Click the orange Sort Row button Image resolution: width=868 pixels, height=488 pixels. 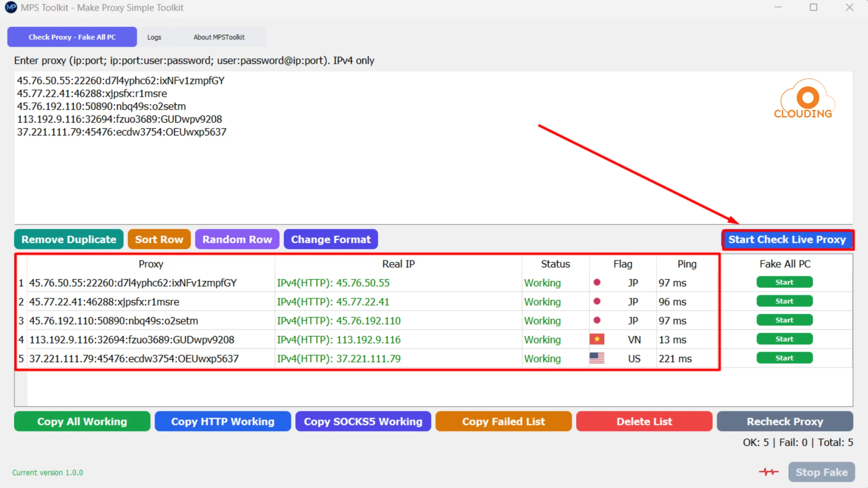[159, 239]
